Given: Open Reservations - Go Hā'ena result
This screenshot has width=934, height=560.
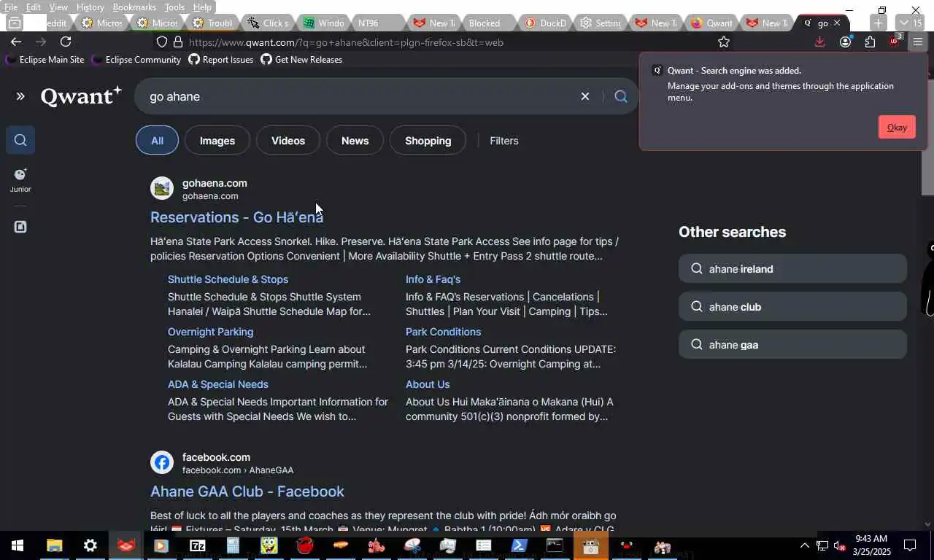Looking at the screenshot, I should pyautogui.click(x=236, y=217).
